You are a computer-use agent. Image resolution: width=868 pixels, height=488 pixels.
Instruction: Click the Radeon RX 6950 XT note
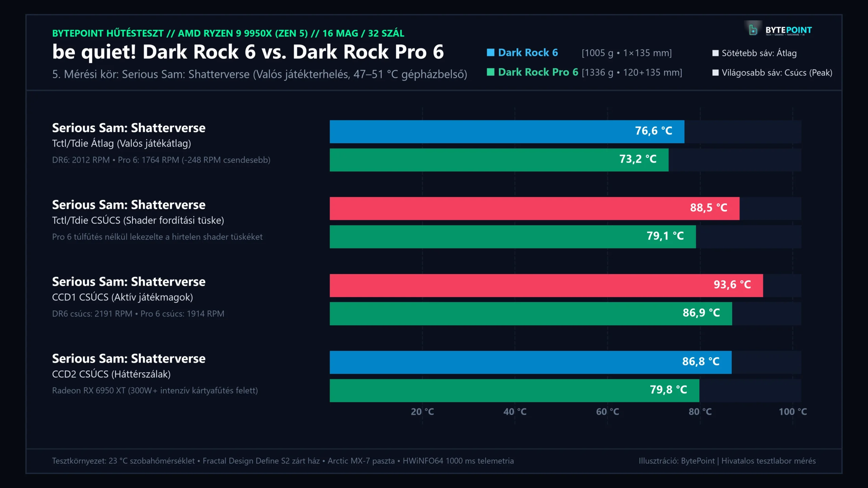pyautogui.click(x=155, y=391)
